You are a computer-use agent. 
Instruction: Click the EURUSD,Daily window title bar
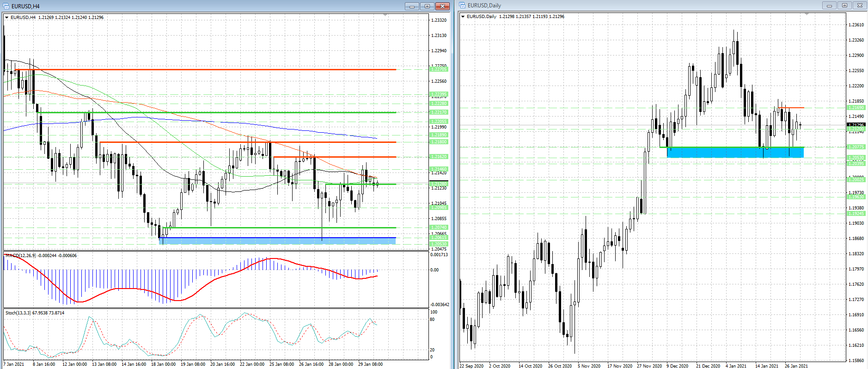[647, 6]
